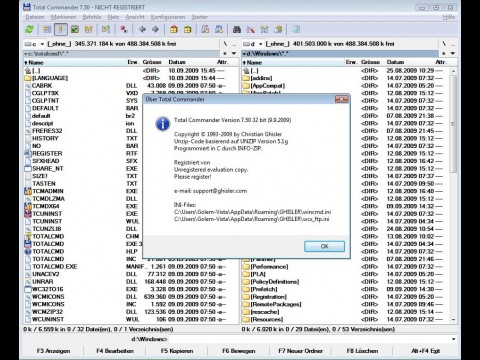480x360 pixels.
Task: Sort right panel by Grösse header
Action: (x=370, y=62)
